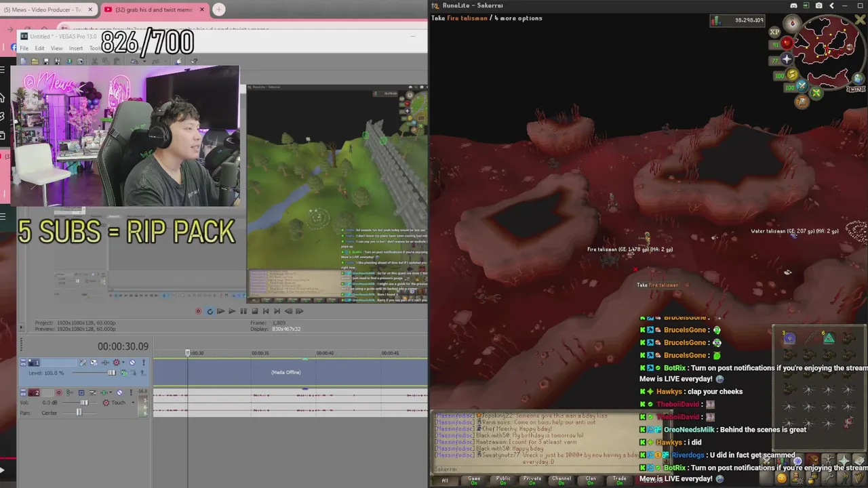
Task: Open the GE prices overlay showing 38,298,109
Action: coord(737,20)
